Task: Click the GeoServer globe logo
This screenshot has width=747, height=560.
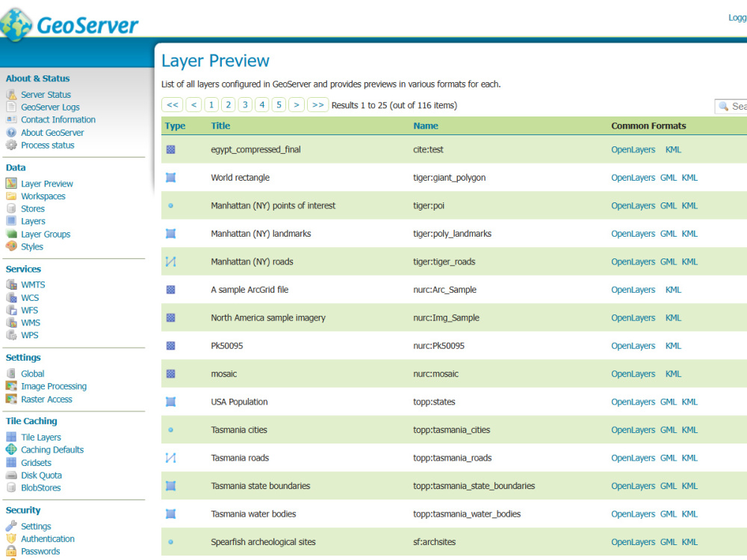Action: point(16,25)
